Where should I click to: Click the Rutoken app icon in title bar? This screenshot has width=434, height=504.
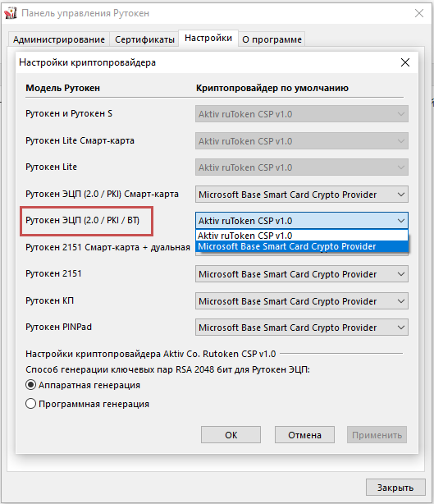[11, 13]
